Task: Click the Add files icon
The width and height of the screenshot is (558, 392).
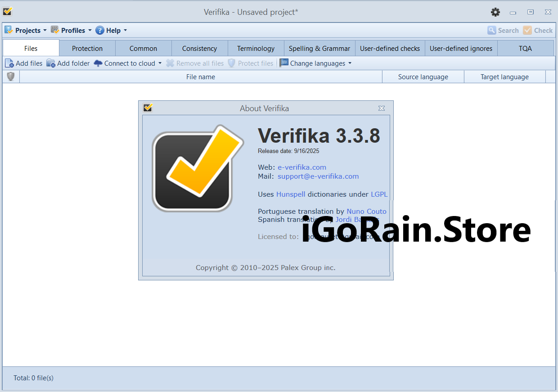Action: (9, 63)
